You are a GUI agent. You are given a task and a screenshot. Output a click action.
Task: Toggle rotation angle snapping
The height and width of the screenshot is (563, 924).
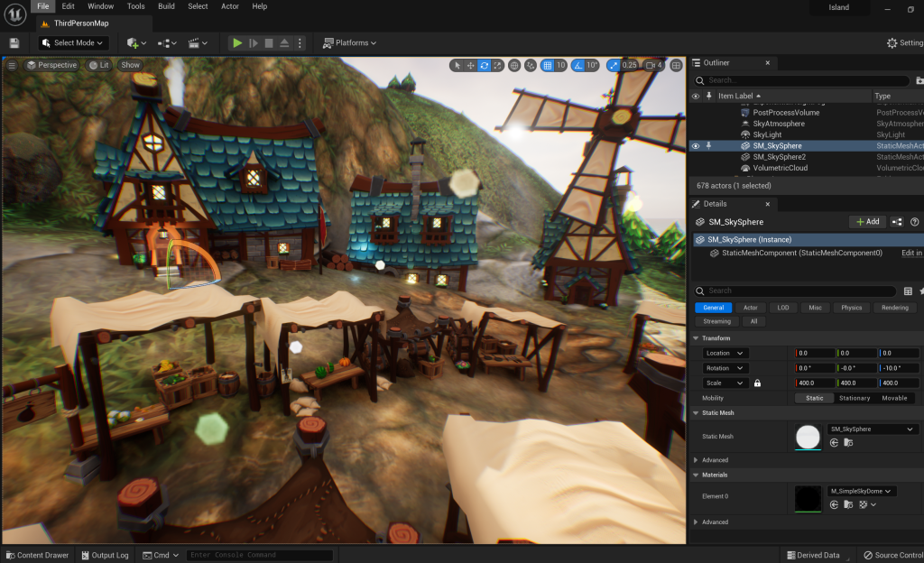(x=578, y=65)
